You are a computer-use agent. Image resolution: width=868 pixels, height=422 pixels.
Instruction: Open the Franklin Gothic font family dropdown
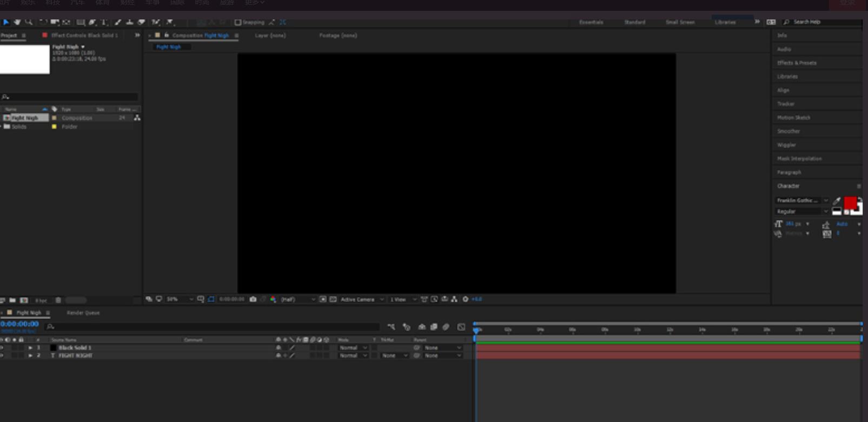pos(802,200)
